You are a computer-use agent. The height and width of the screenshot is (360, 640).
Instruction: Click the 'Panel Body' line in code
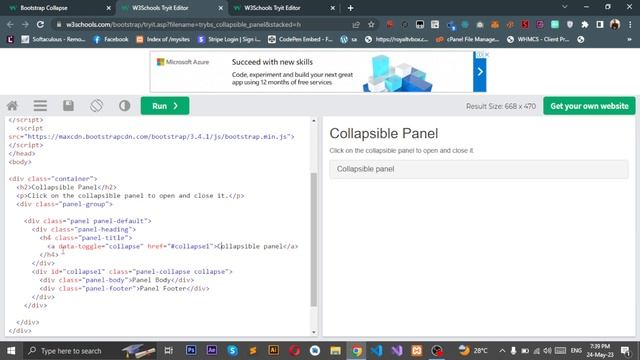(117, 280)
